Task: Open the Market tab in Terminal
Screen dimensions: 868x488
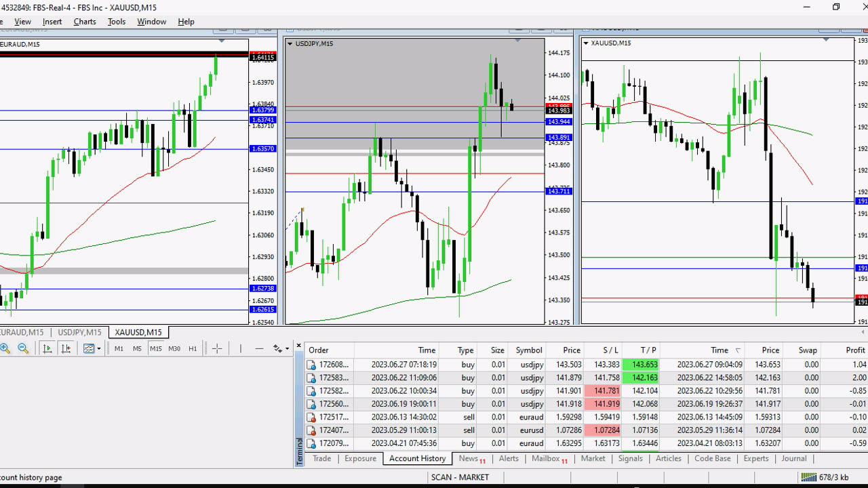Action: 593,459
